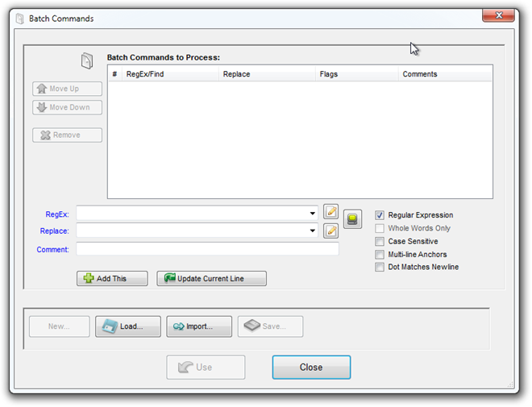Click Update Current Line button
The image size is (532, 407).
click(x=211, y=279)
